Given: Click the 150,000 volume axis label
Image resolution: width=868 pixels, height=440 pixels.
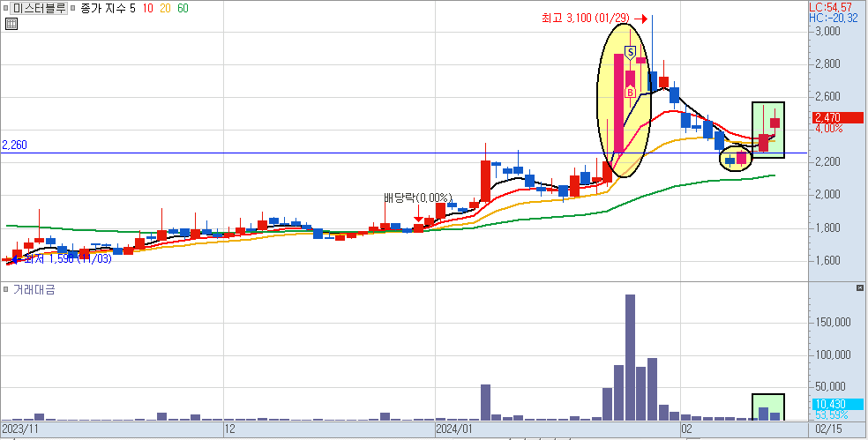Looking at the screenshot, I should pyautogui.click(x=834, y=322).
